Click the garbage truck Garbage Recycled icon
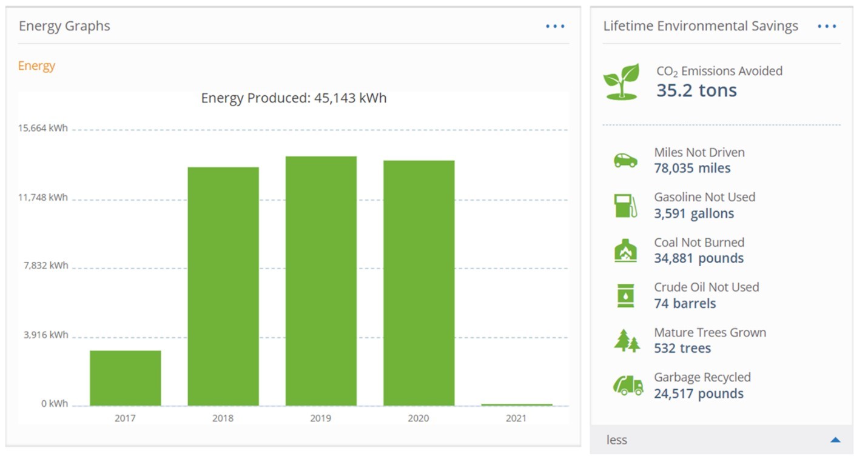 [x=628, y=385]
